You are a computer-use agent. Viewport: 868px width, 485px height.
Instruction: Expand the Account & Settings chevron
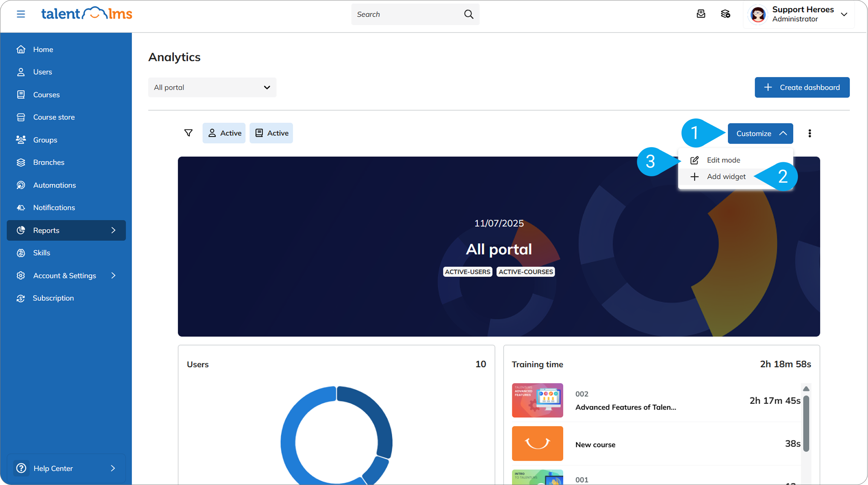tap(113, 276)
